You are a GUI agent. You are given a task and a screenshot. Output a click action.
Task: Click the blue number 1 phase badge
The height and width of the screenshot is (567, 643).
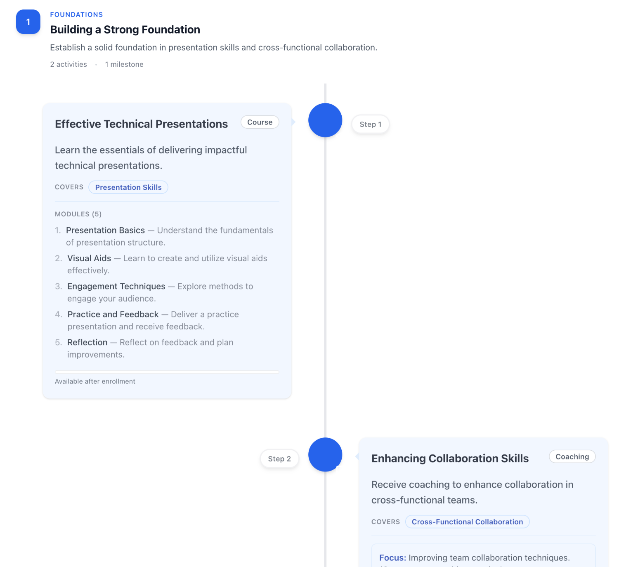click(x=28, y=22)
